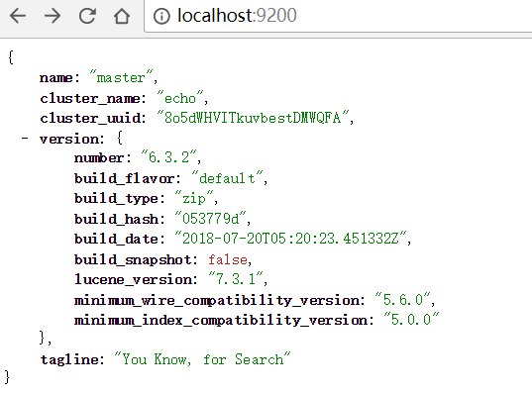
Task: Select the build_snapshot key
Action: 133,259
